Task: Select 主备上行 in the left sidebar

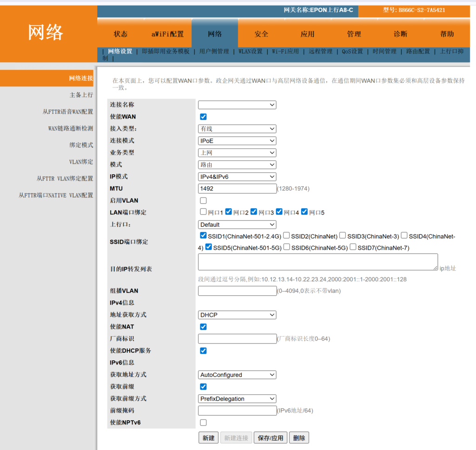Action: pos(81,95)
